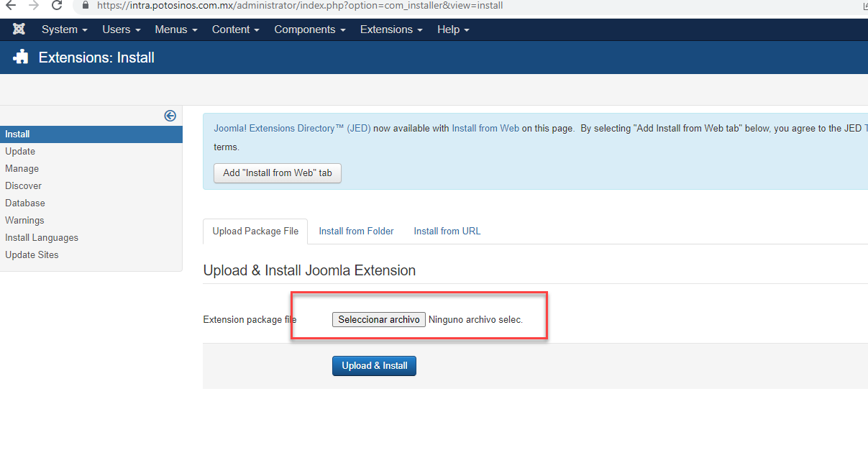The image size is (868, 463).
Task: Switch to the Install from Folder tab
Action: (357, 232)
